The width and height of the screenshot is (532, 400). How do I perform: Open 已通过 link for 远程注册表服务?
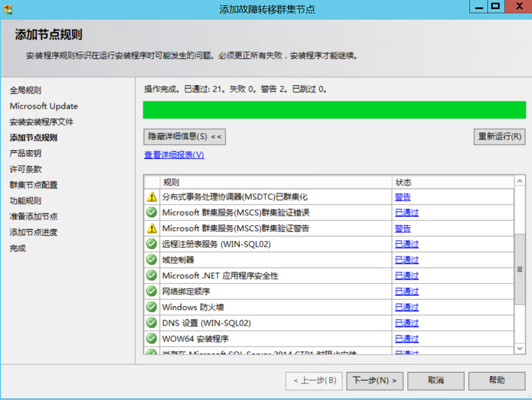click(407, 244)
